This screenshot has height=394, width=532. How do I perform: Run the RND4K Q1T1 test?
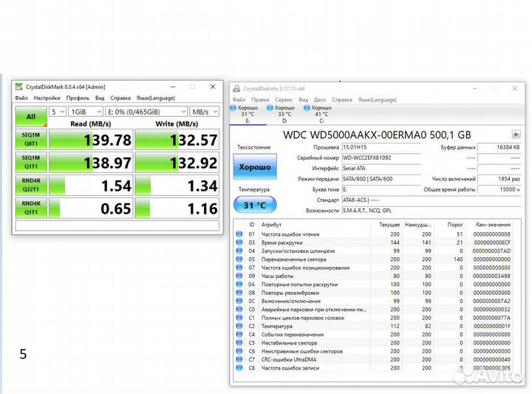point(31,208)
